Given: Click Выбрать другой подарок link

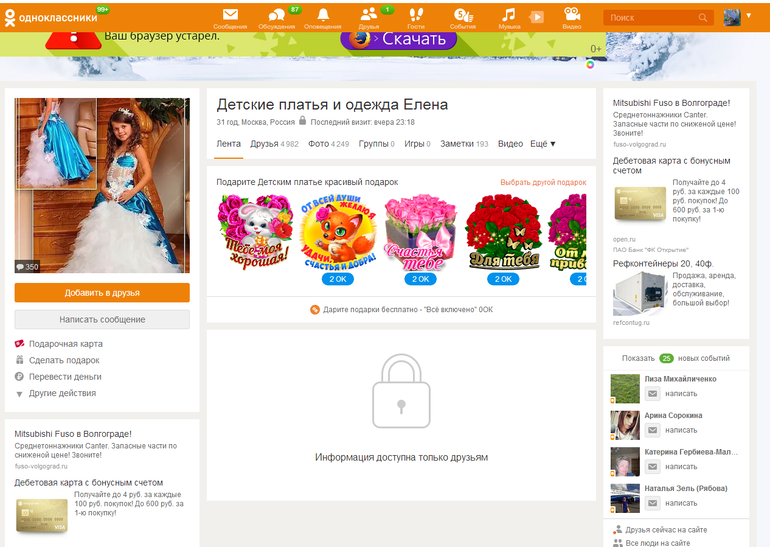Looking at the screenshot, I should click(543, 183).
